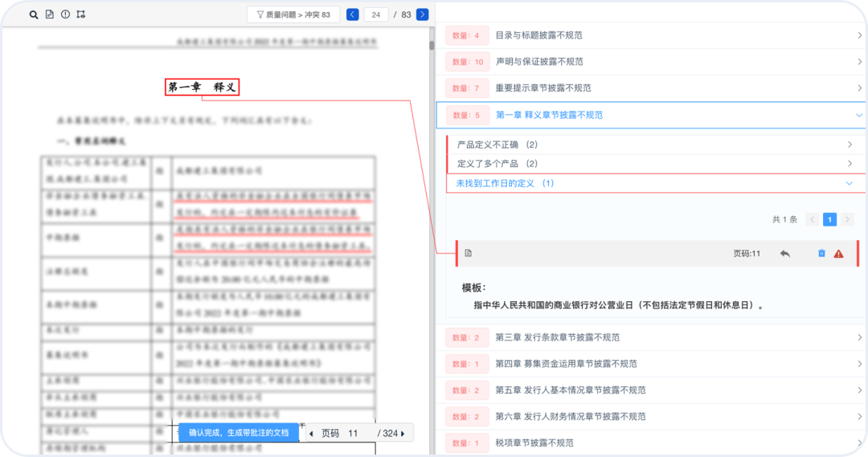Expand 第三章 发行条款章节披露不规范 row
This screenshot has width=868, height=457.
click(x=653, y=337)
